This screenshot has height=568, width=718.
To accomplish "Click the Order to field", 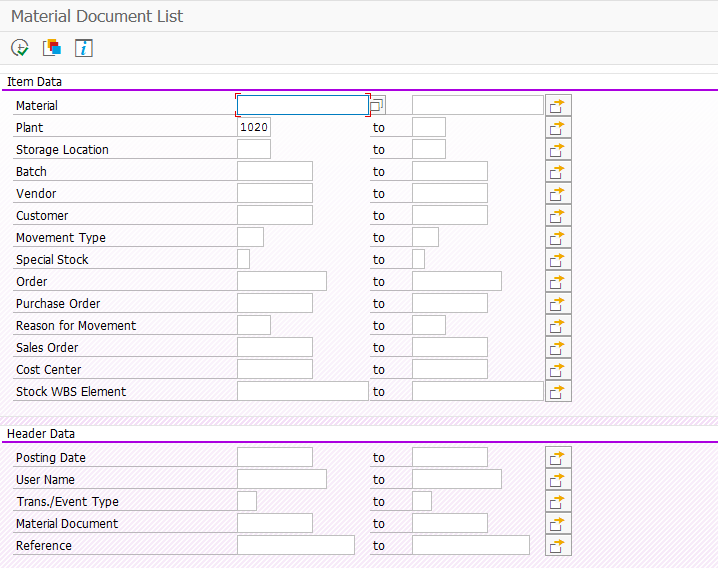I will pos(457,281).
